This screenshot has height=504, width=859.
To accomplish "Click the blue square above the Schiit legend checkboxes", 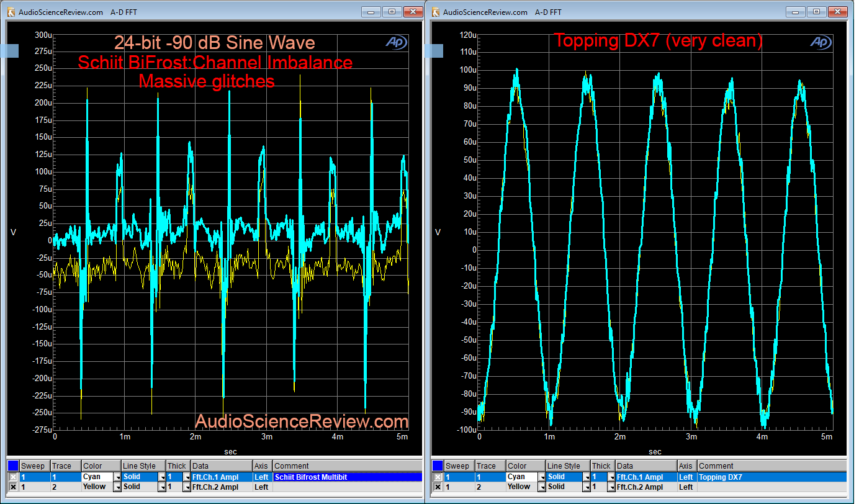I will pos(13,466).
